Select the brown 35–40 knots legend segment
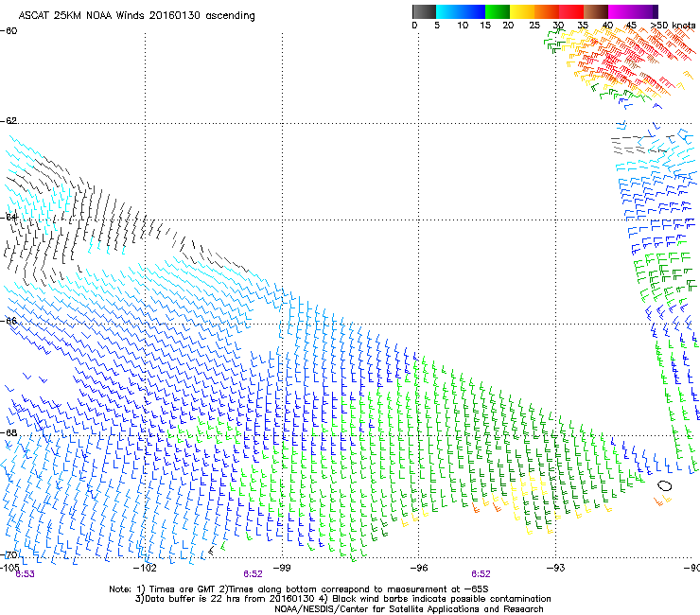700x615 pixels. point(596,11)
